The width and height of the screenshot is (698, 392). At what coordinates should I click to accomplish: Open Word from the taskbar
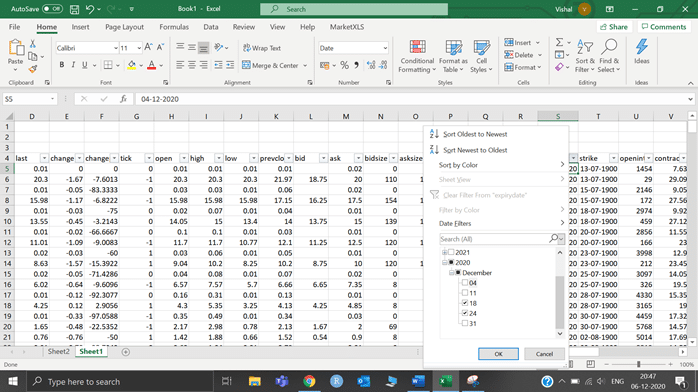418,381
